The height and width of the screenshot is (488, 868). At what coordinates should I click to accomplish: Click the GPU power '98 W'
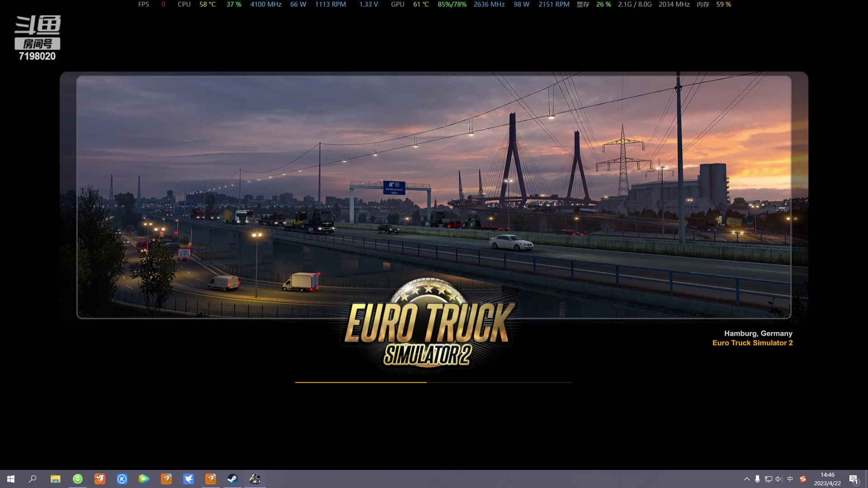[x=521, y=4]
